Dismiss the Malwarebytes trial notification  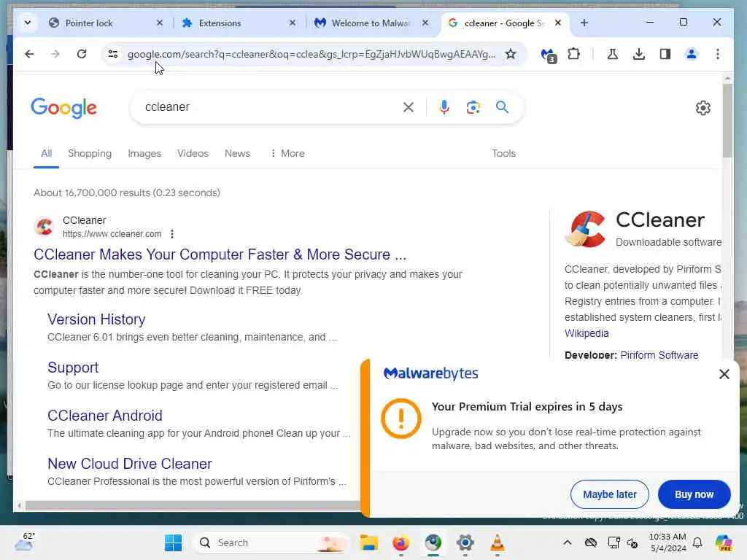(724, 374)
